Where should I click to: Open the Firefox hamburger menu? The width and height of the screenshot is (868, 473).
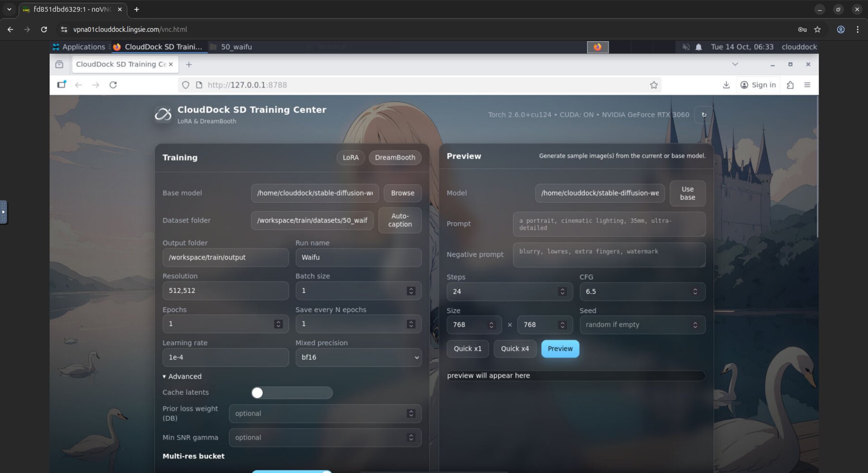pyautogui.click(x=807, y=85)
